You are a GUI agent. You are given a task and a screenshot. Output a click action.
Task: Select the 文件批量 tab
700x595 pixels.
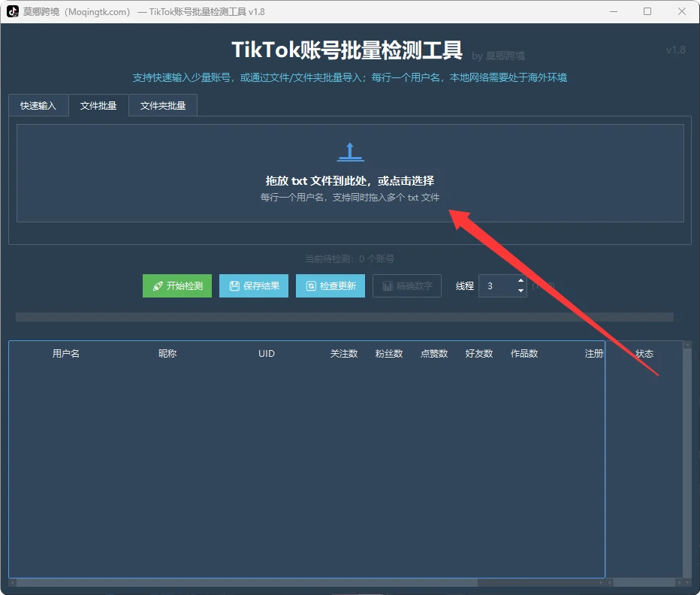point(98,105)
